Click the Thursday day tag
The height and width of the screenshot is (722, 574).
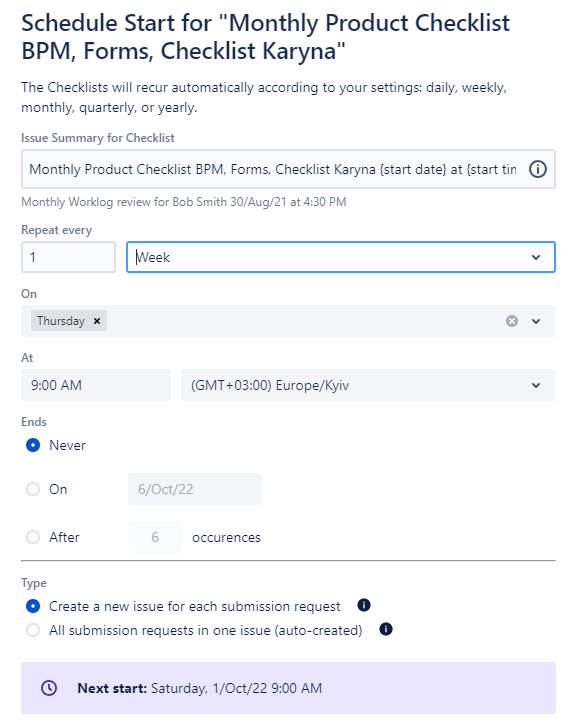[61, 321]
